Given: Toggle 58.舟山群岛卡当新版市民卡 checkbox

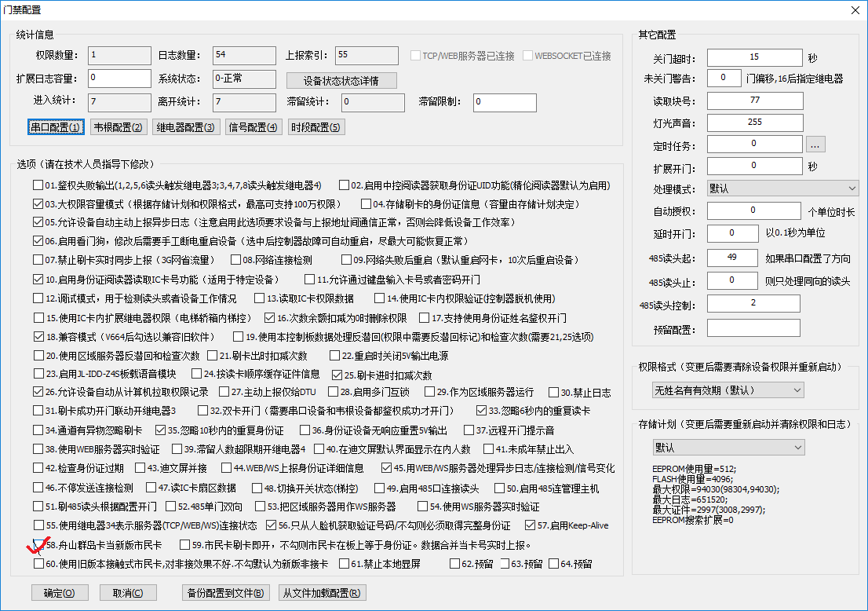Looking at the screenshot, I should (x=38, y=544).
